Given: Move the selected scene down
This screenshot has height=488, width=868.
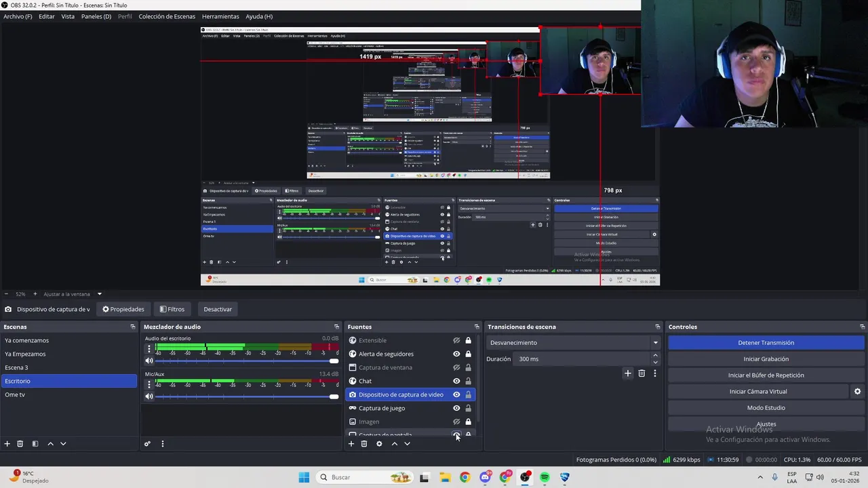Looking at the screenshot, I should [63, 444].
